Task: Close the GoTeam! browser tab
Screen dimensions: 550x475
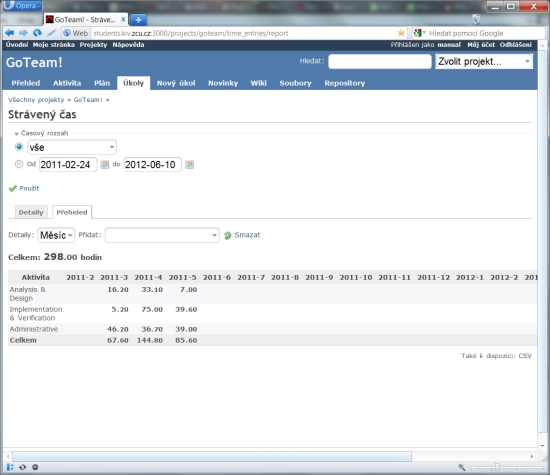Action: click(x=123, y=20)
